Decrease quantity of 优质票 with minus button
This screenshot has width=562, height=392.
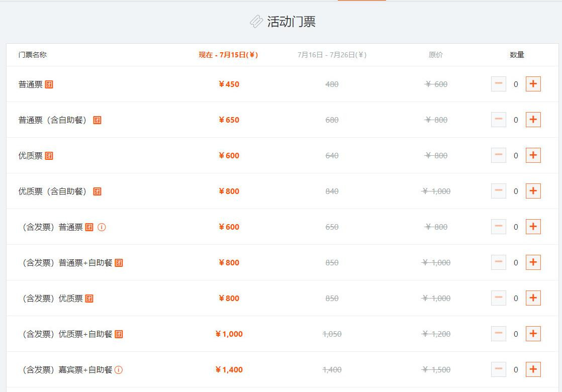pos(498,155)
